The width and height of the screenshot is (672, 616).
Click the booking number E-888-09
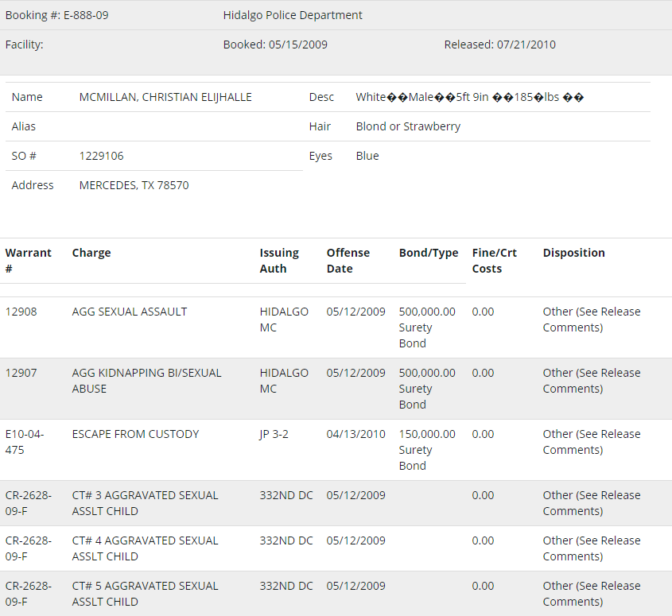86,15
